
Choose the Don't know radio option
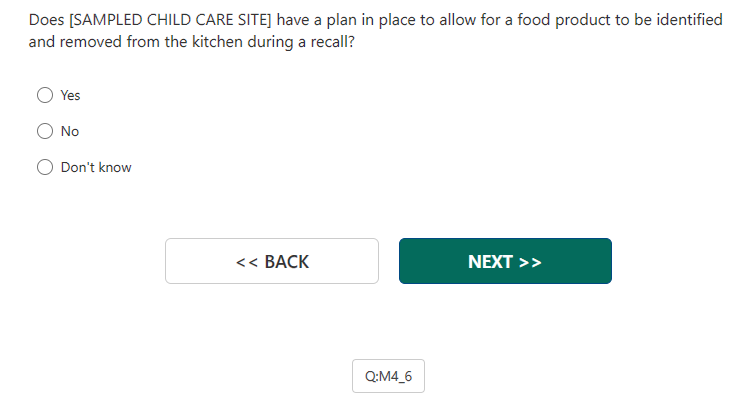point(45,167)
